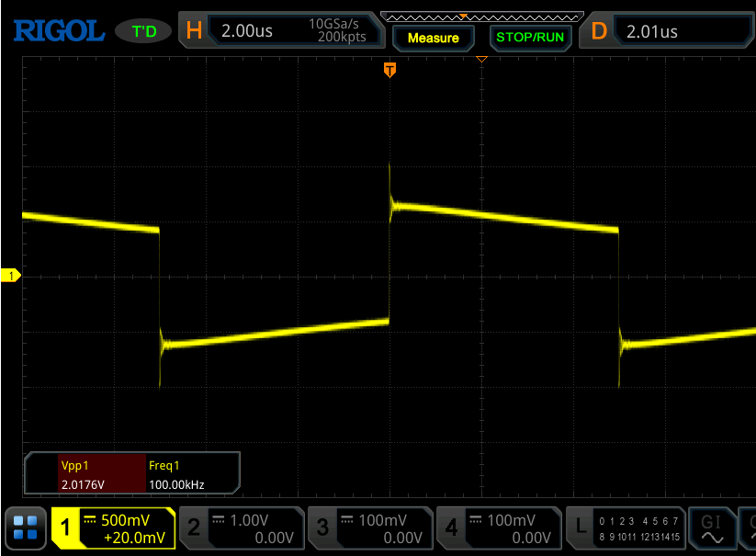
Task: Click the hollow orange center-screen time marker
Action: (x=481, y=60)
